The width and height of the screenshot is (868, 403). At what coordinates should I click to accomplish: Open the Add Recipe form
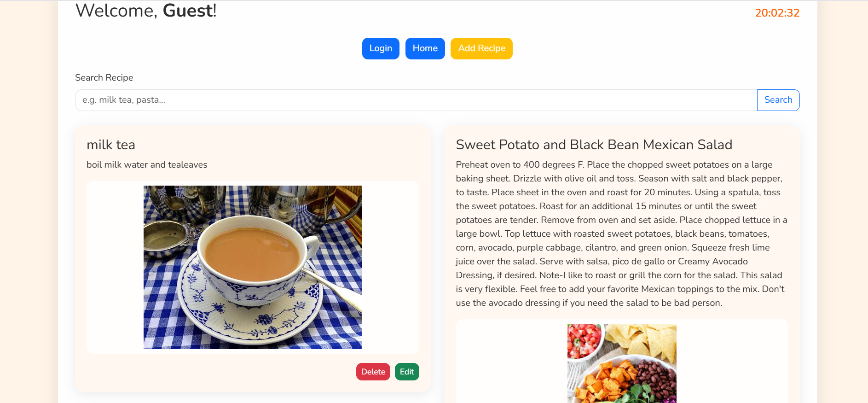pyautogui.click(x=481, y=48)
